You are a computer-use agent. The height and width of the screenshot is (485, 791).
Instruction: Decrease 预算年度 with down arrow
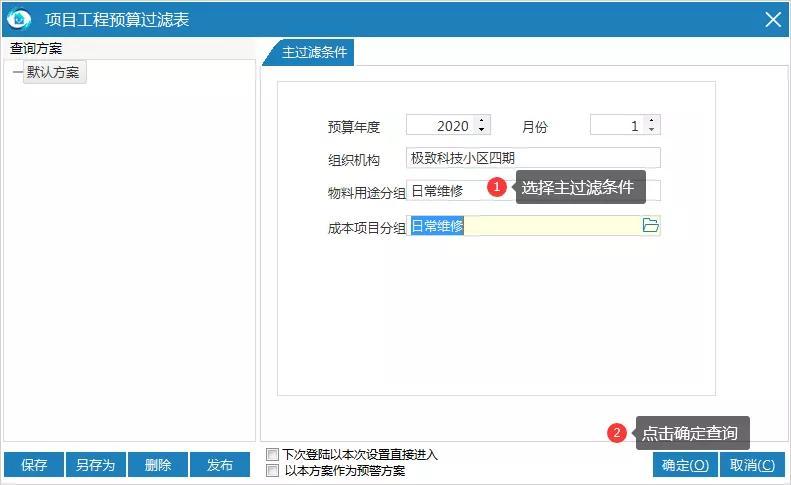click(482, 130)
